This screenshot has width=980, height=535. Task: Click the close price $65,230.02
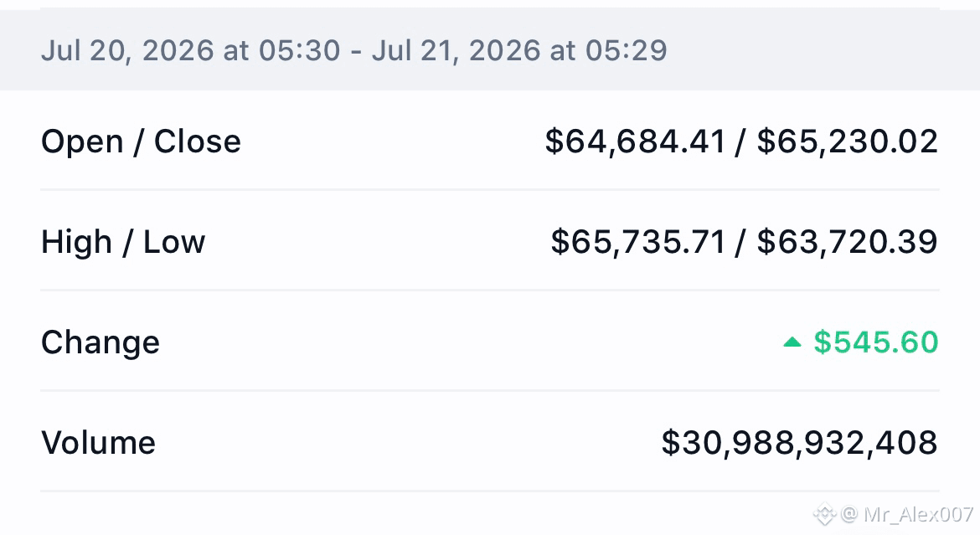[x=848, y=141]
